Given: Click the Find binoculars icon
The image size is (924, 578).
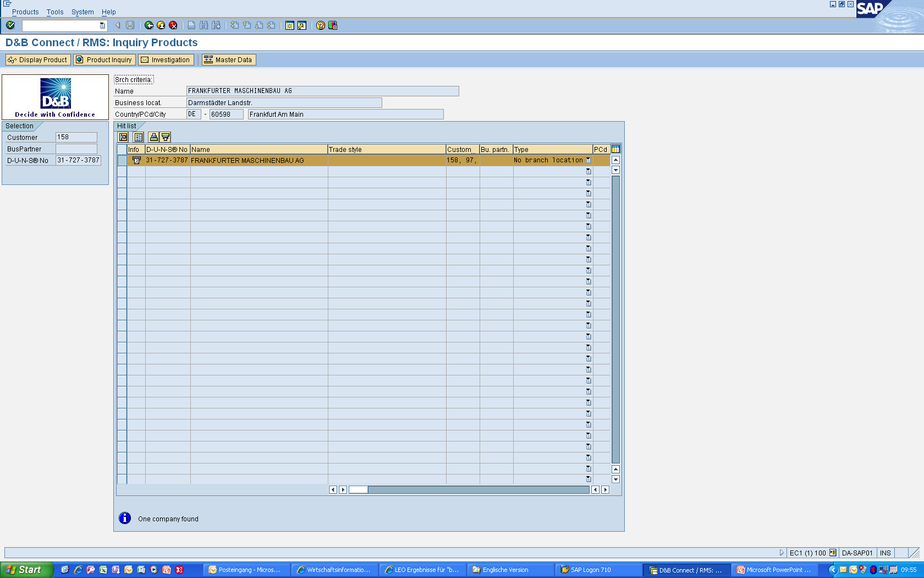Looking at the screenshot, I should (204, 25).
